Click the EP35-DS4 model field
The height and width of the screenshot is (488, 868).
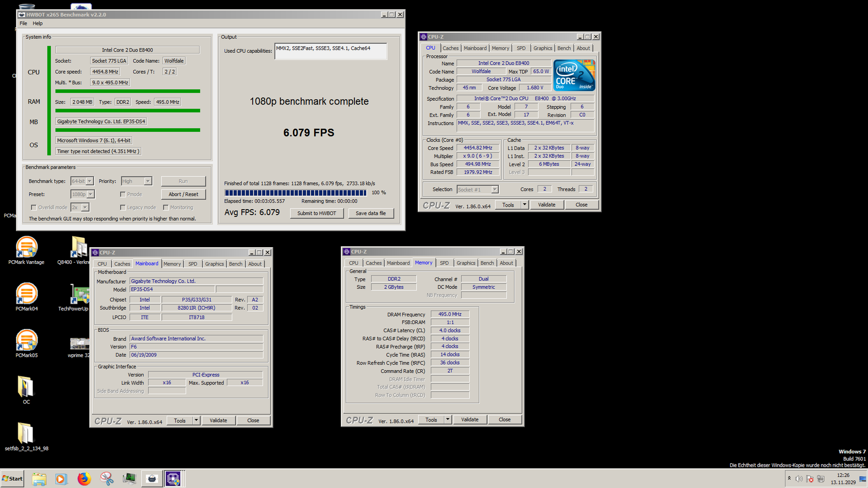pos(172,289)
